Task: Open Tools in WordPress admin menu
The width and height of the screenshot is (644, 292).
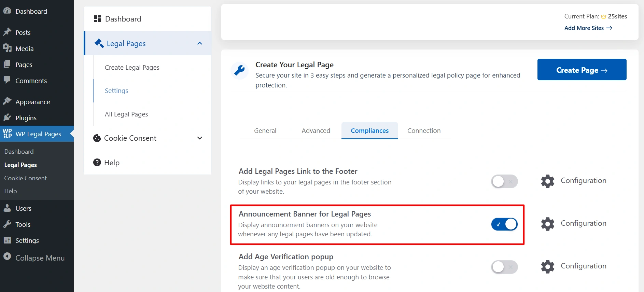Action: (x=37, y=224)
